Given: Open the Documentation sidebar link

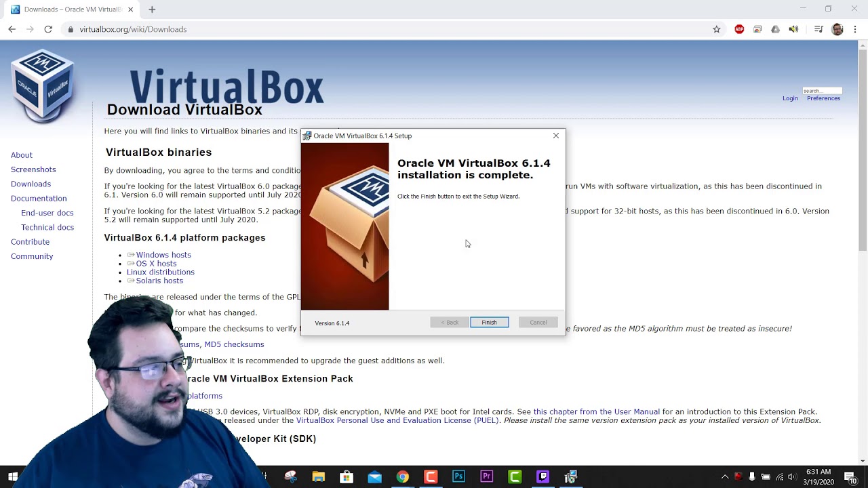Looking at the screenshot, I should pyautogui.click(x=39, y=199).
